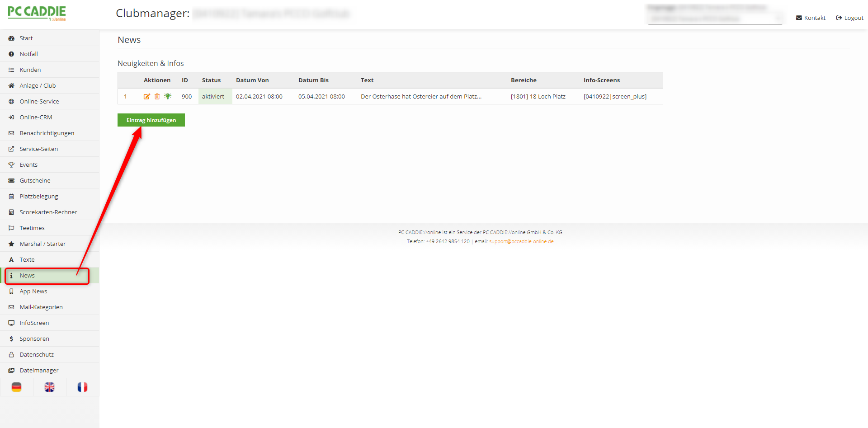The height and width of the screenshot is (428, 868).
Task: Click the Notfall exclamation icon
Action: click(11, 54)
